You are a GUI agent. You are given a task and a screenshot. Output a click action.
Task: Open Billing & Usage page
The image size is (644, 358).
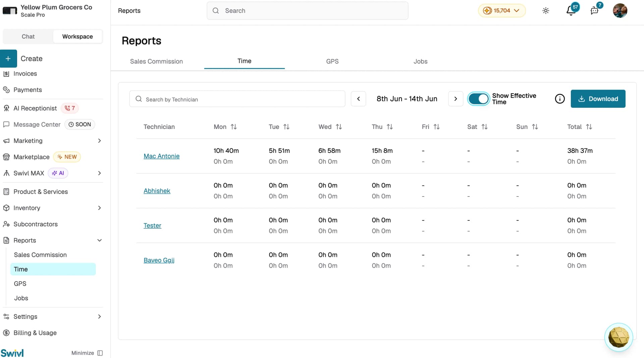(35, 332)
